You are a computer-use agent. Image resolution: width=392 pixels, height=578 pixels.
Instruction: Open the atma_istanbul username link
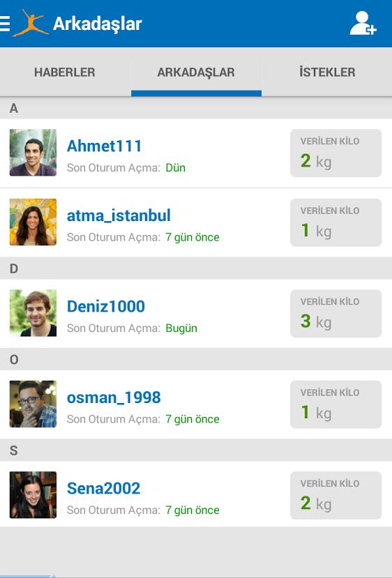point(119,215)
